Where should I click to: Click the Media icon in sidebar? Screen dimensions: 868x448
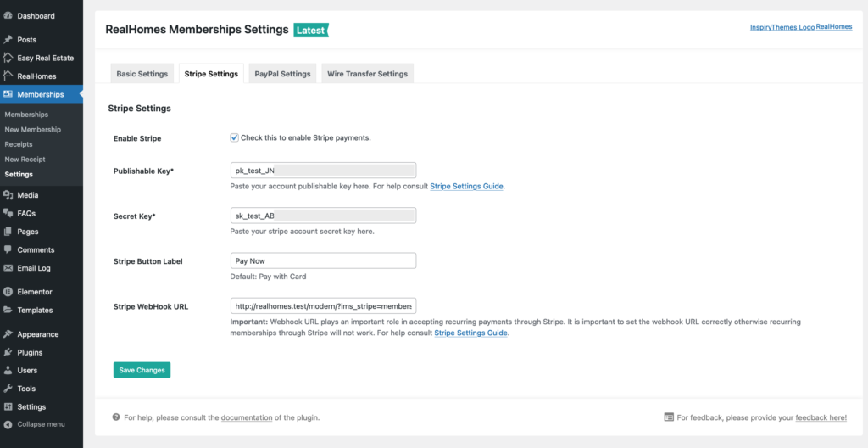(x=8, y=194)
